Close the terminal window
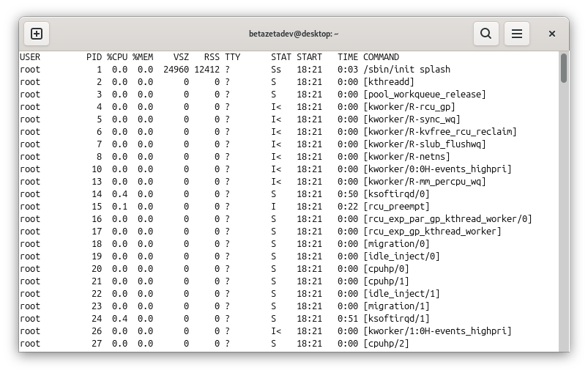 point(552,34)
